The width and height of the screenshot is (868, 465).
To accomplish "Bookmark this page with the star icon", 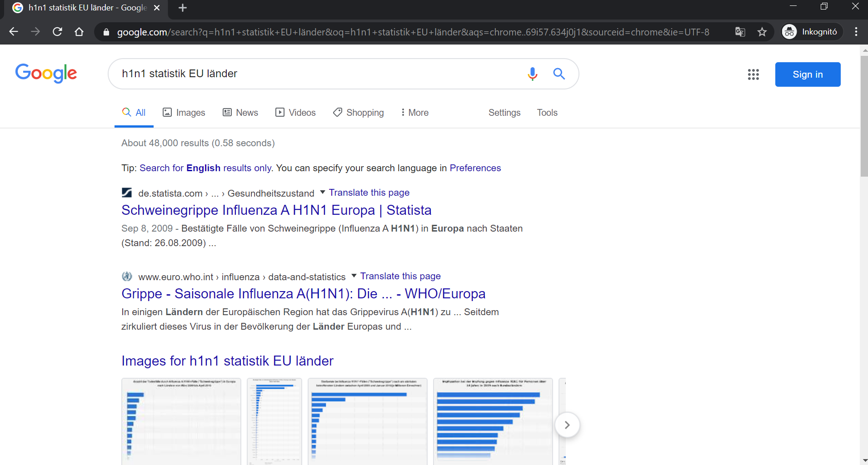I will point(762,32).
